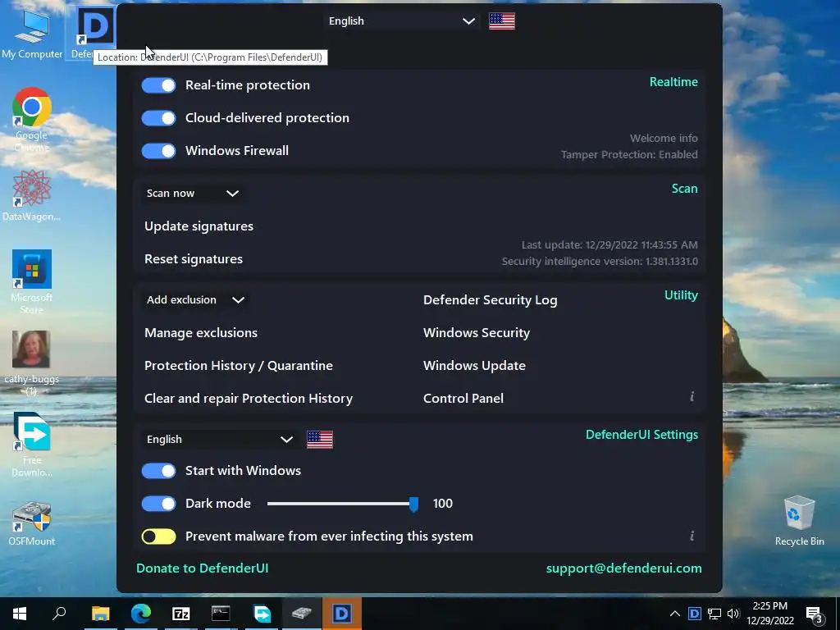Launch OSFMount from the desktop
Screen dimensions: 840x630
tap(32, 523)
